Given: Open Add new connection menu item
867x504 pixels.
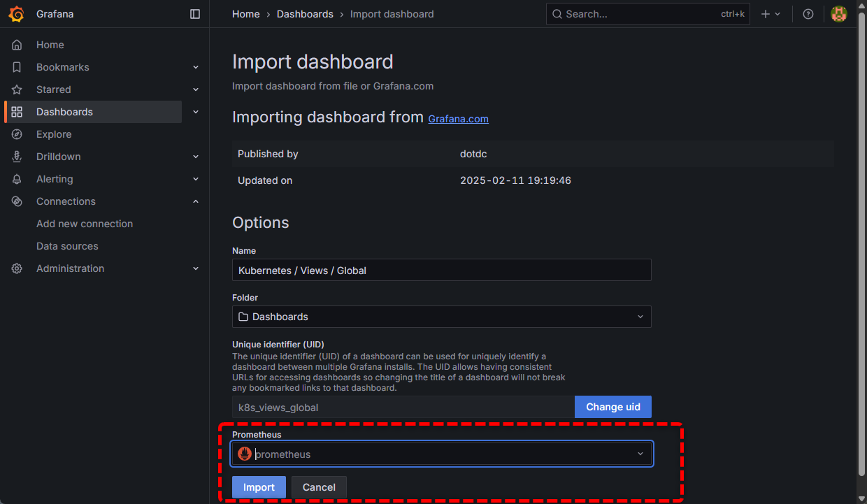Looking at the screenshot, I should pyautogui.click(x=85, y=224).
